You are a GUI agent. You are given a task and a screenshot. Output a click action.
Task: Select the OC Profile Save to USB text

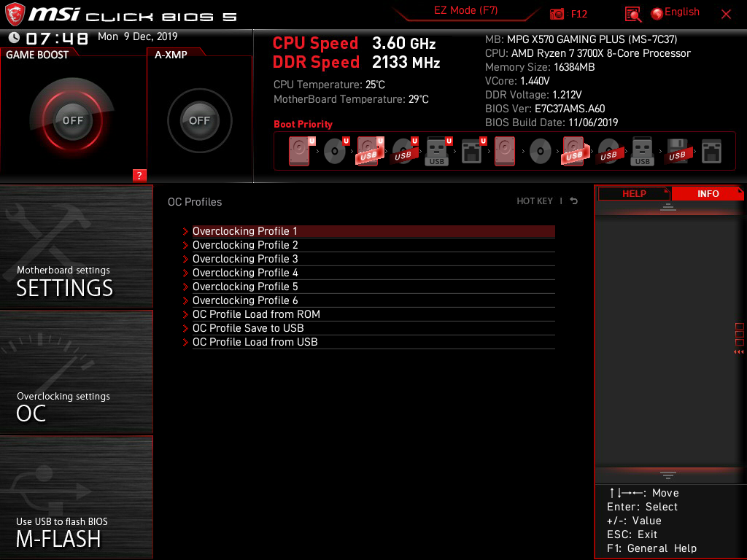[x=248, y=328]
